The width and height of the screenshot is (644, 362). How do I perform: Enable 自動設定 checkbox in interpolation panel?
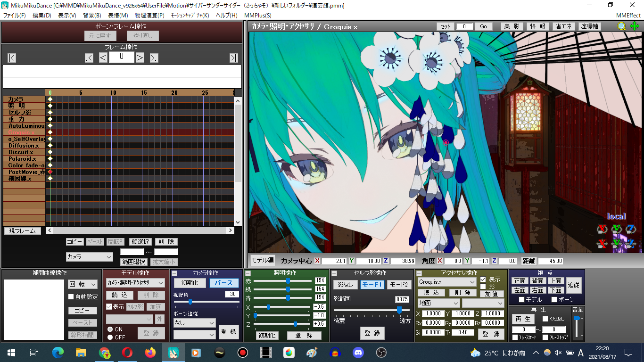71,297
